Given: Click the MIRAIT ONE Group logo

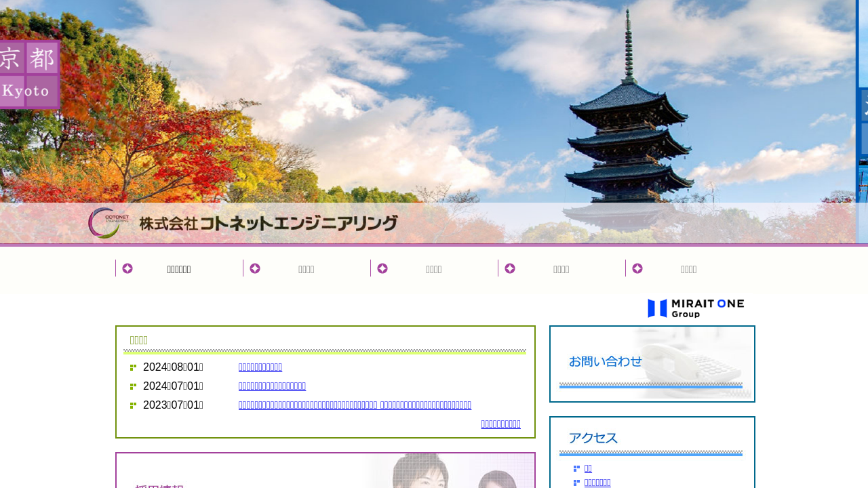Looking at the screenshot, I should [696, 308].
